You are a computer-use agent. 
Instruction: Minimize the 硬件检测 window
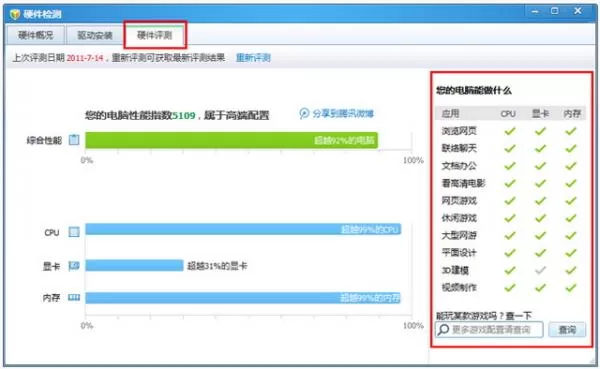535,11
